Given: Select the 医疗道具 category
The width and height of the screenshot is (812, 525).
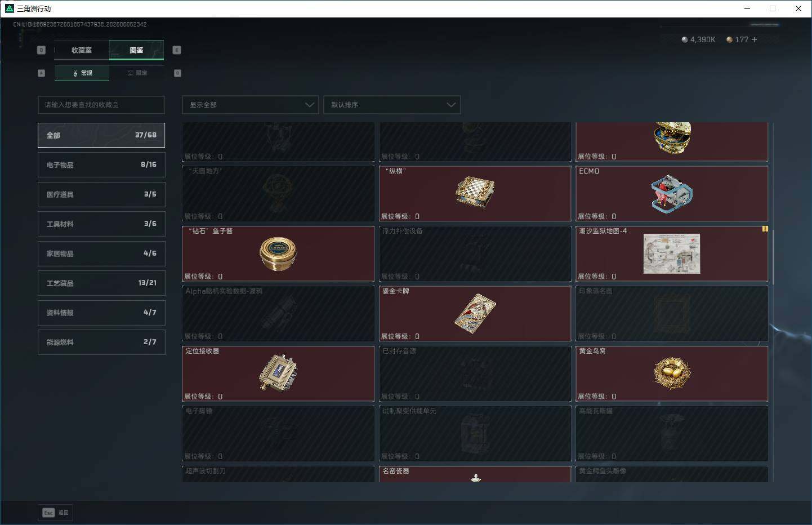Looking at the screenshot, I should tap(101, 194).
